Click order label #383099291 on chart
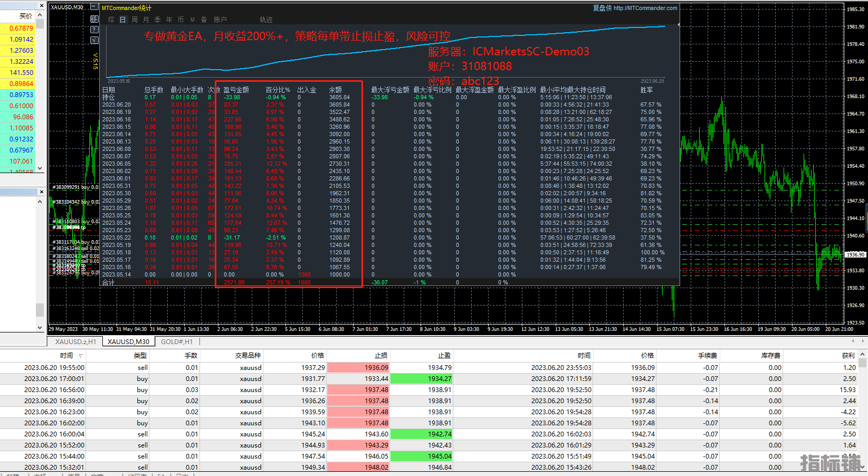The image size is (868, 476). click(66, 187)
